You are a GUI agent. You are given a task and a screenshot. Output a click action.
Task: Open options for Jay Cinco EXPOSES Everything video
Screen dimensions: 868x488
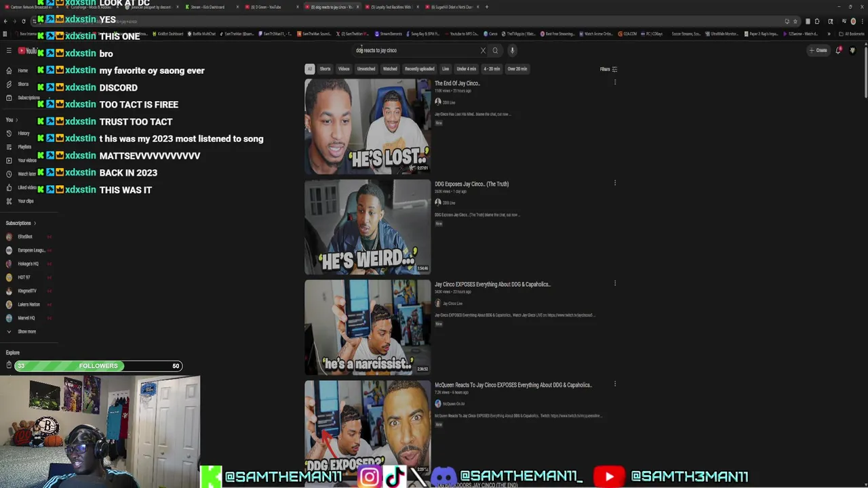pyautogui.click(x=615, y=283)
